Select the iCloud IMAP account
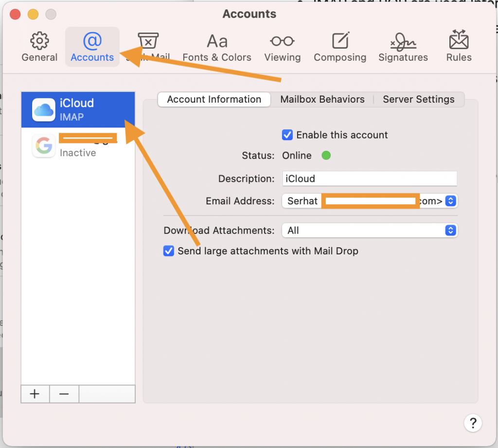498x448 pixels. (x=78, y=109)
